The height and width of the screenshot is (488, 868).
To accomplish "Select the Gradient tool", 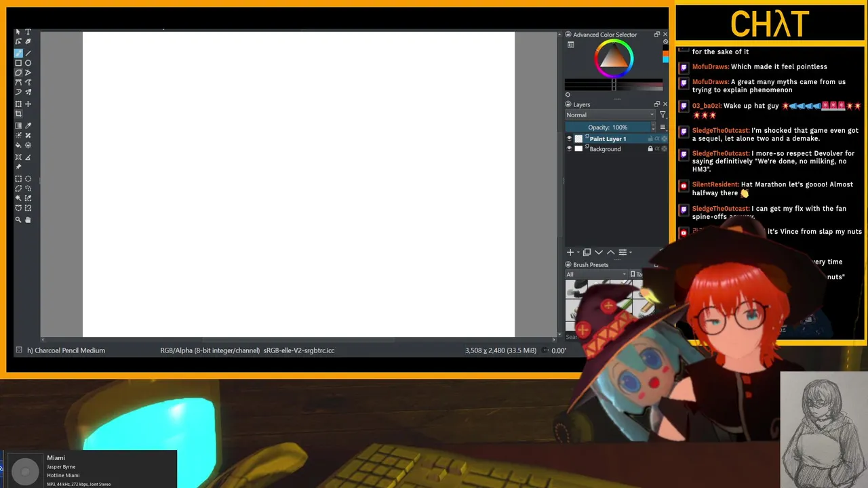I will coord(18,126).
